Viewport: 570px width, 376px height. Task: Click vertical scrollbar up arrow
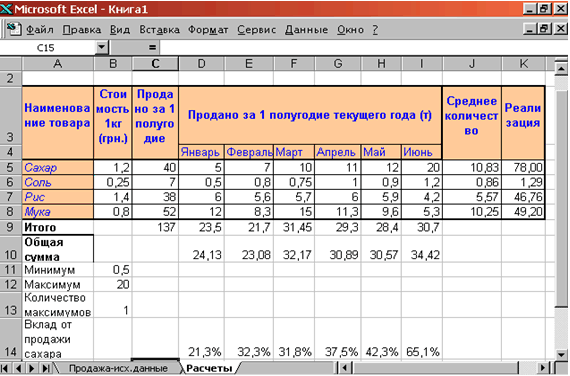tap(561, 68)
